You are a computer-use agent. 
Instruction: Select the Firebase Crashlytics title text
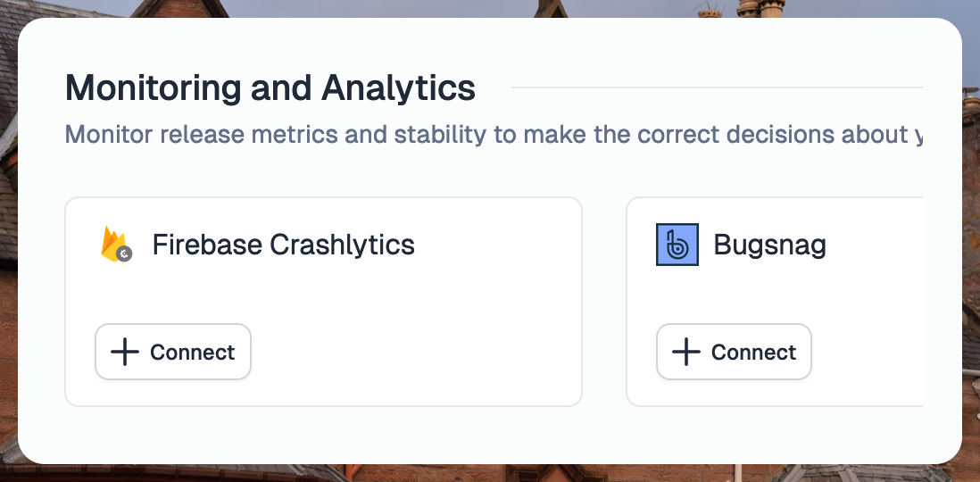coord(284,245)
